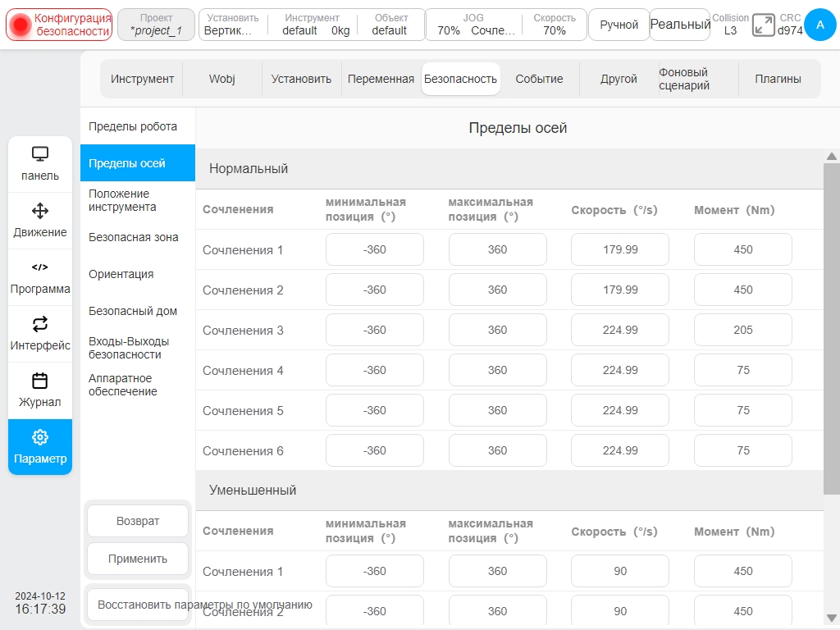Toggle the Реальный mode button
840x630 pixels.
(x=680, y=25)
